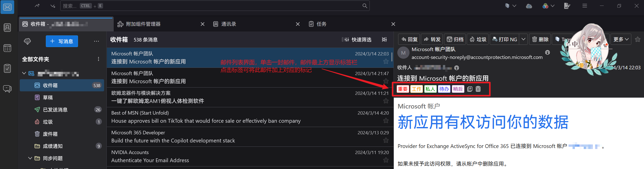Open the Tasks space icon in sidebar
This screenshot has width=644, height=169.
click(x=7, y=68)
